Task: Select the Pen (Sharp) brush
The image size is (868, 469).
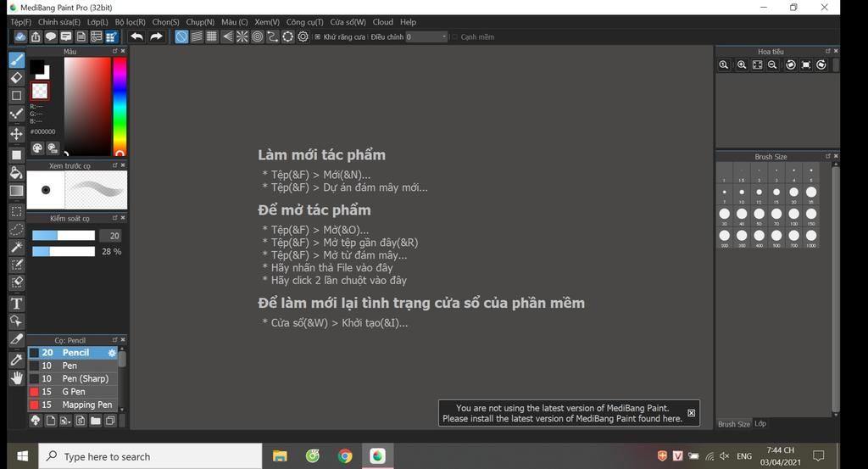Action: pos(73,379)
